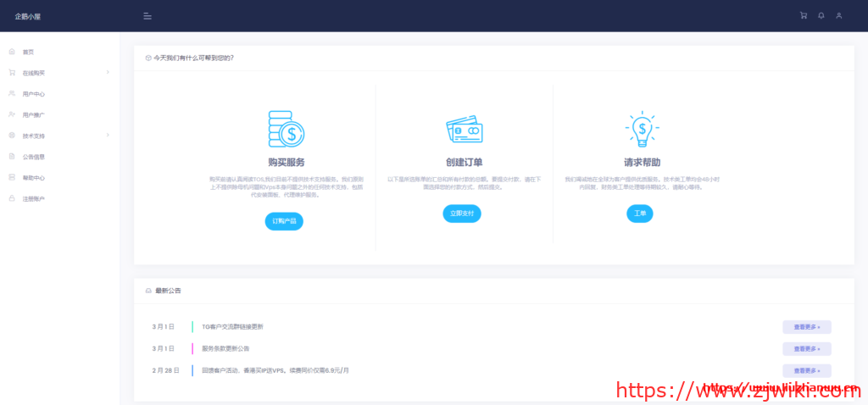Expand the 在线购买 sidebar submenu chevron

[108, 73]
